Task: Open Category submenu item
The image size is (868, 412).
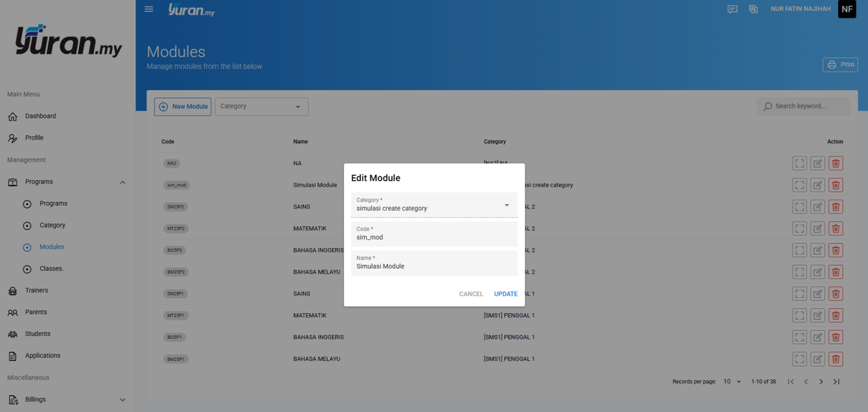Action: tap(52, 225)
